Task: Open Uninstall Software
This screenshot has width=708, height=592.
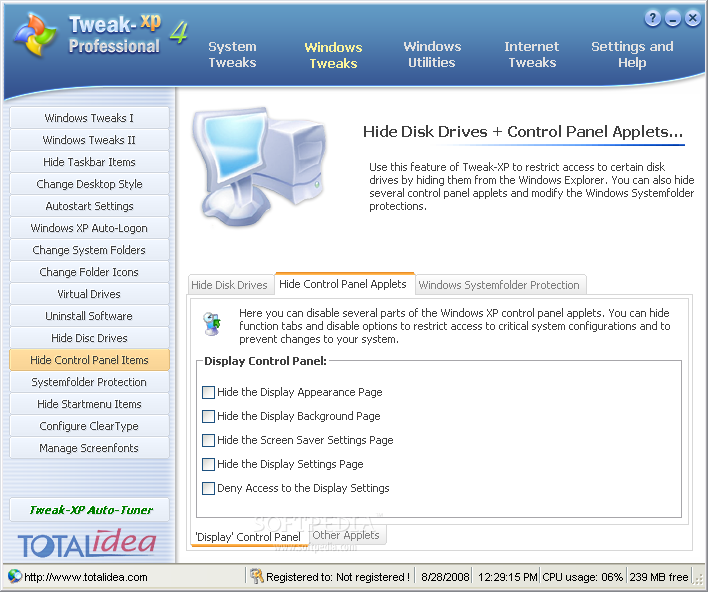Action: click(x=89, y=316)
